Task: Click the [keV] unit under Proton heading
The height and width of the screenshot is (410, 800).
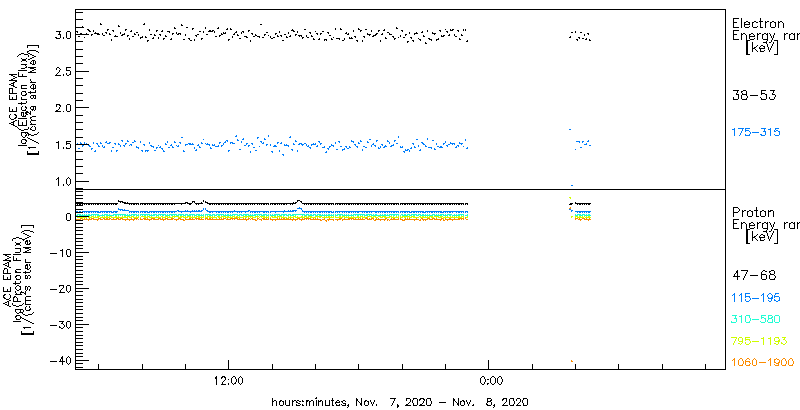Action: tap(762, 237)
